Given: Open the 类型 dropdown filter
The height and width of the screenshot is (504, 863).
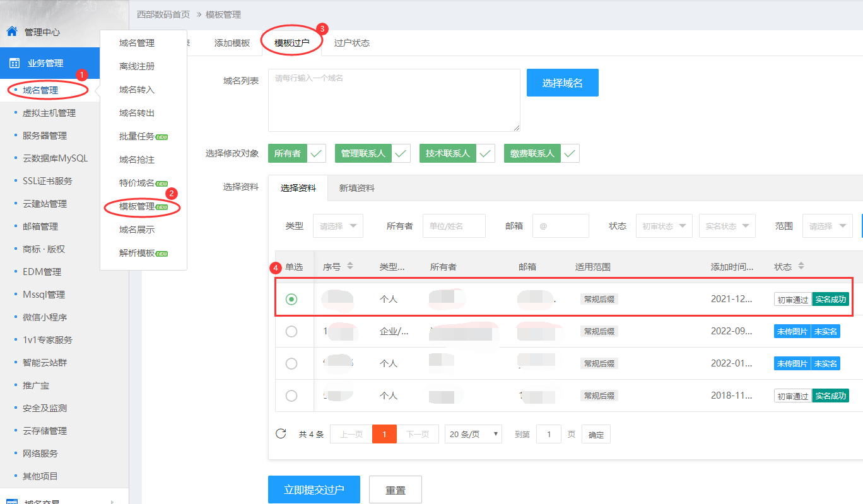Looking at the screenshot, I should pyautogui.click(x=338, y=226).
